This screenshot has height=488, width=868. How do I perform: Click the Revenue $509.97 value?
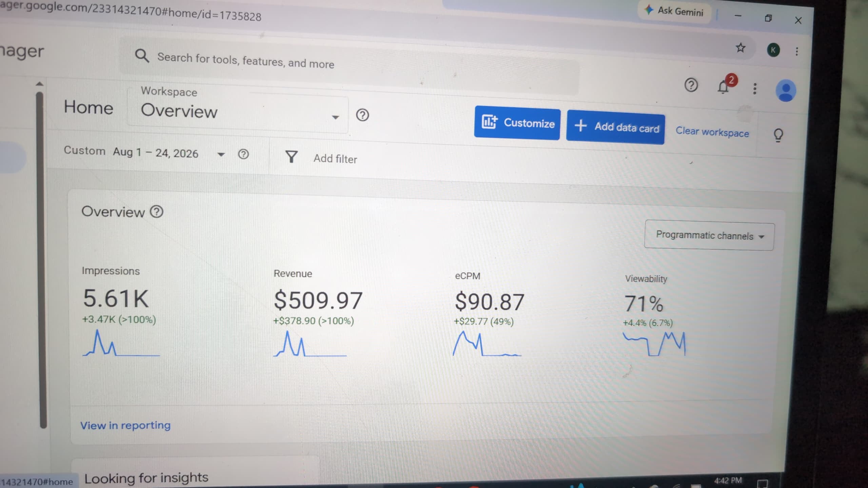point(318,300)
